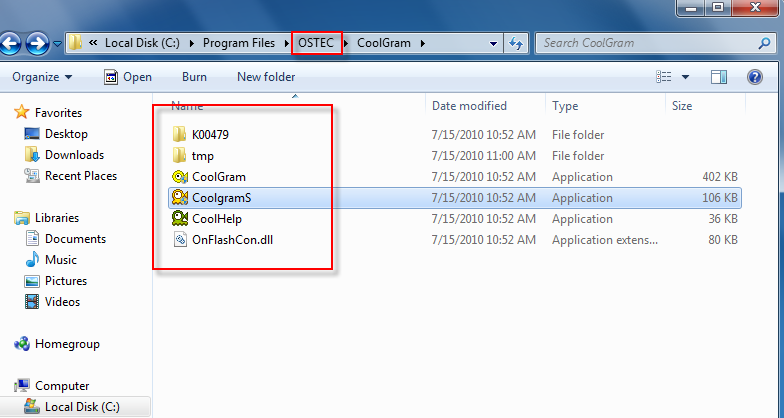Expand the hidden breadcrumb chevron «
This screenshot has height=418, width=784.
click(x=93, y=43)
